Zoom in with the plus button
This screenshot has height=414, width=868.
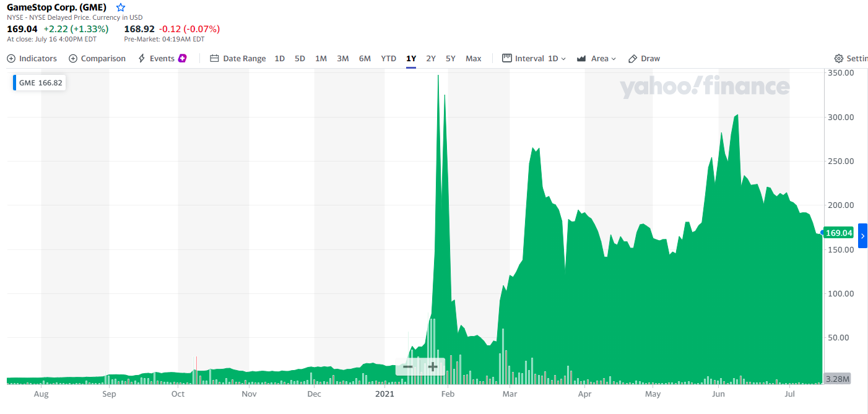coord(433,367)
